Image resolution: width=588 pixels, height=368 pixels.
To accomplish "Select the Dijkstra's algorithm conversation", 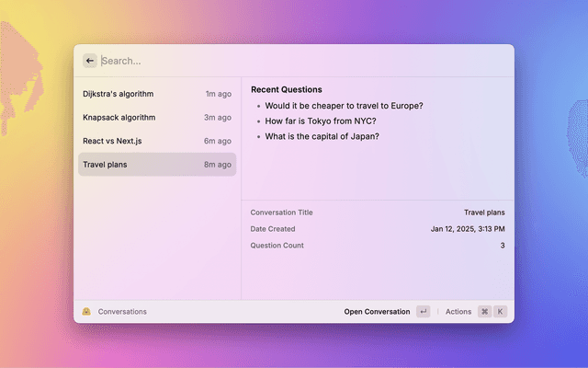I will [x=156, y=94].
